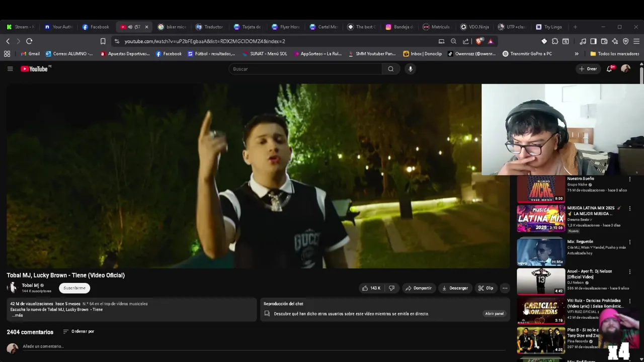Open more actions next to Clip
This screenshot has height=362, width=644.
tap(505, 288)
